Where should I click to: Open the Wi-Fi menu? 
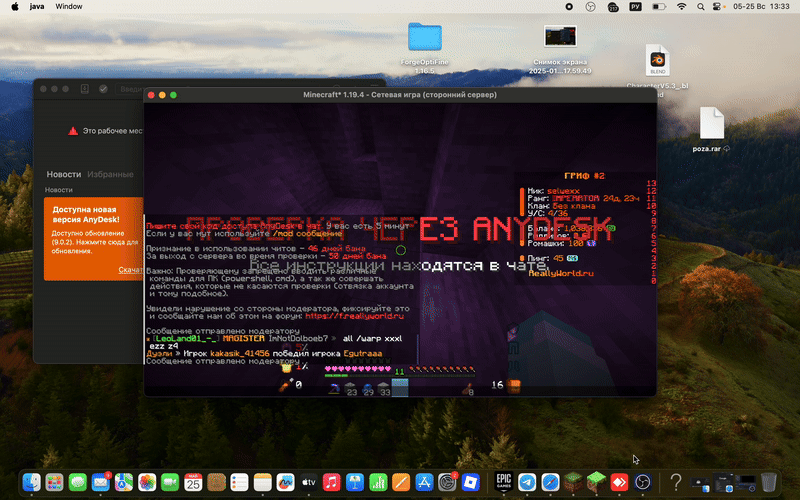coord(681,7)
